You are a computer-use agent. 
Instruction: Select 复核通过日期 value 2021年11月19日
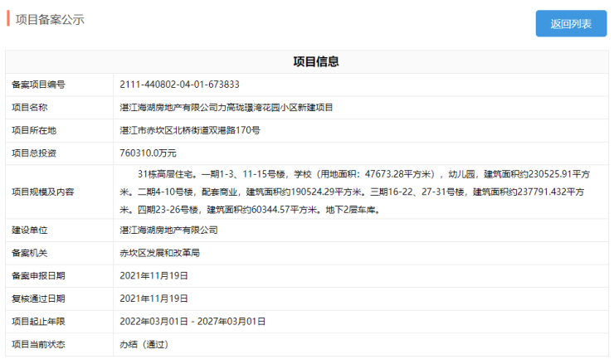click(x=153, y=299)
